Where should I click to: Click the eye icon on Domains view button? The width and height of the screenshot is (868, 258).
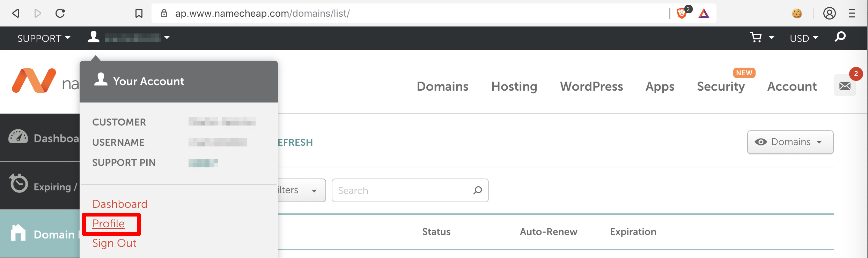[x=761, y=142]
